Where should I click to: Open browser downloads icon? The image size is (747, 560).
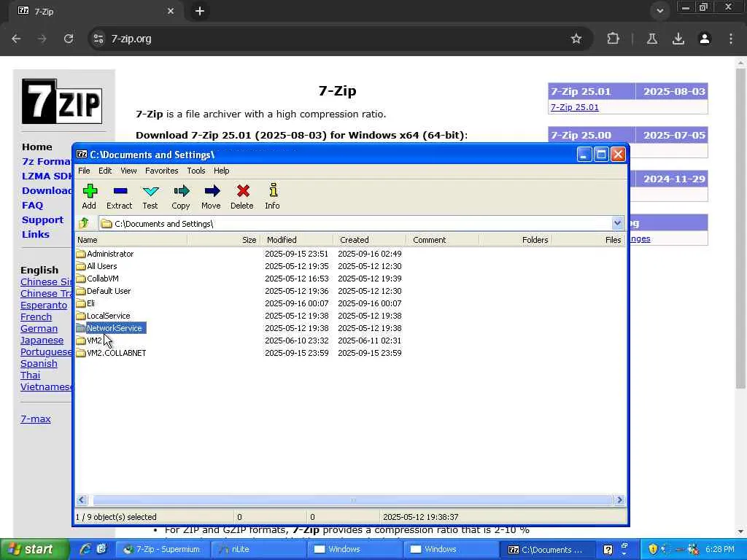(678, 39)
